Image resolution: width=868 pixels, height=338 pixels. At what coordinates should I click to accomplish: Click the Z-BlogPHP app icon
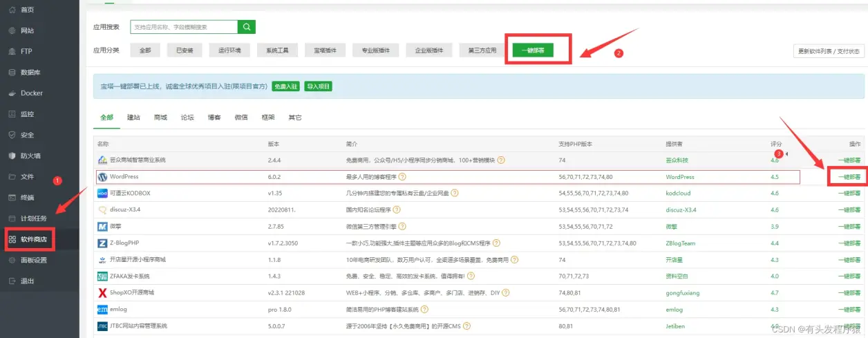(x=102, y=243)
